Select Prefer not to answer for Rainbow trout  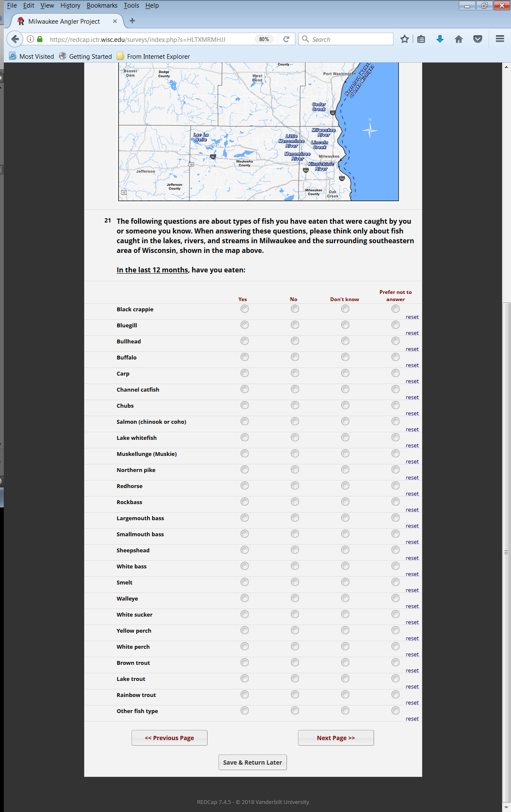coord(395,695)
